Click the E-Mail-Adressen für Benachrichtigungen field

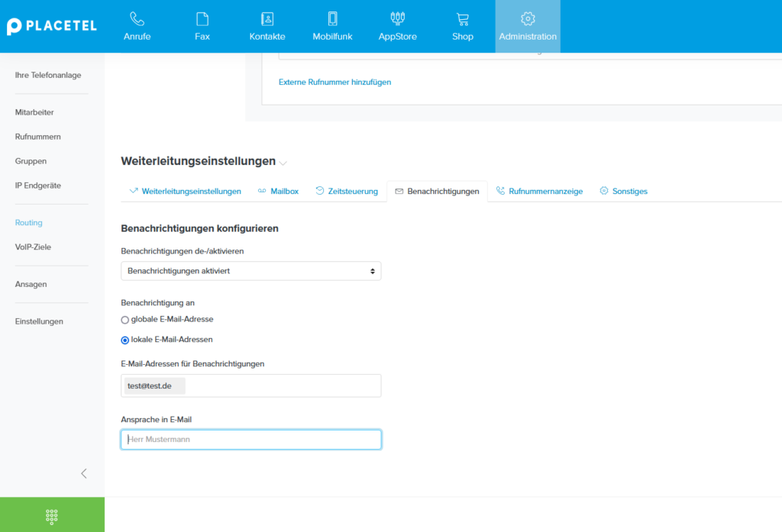pos(250,386)
